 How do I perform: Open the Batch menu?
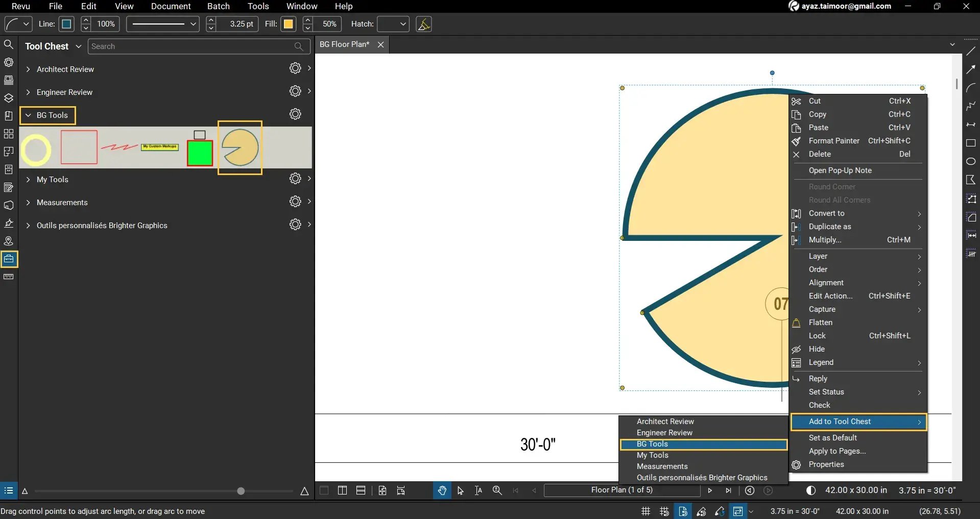[x=218, y=7]
